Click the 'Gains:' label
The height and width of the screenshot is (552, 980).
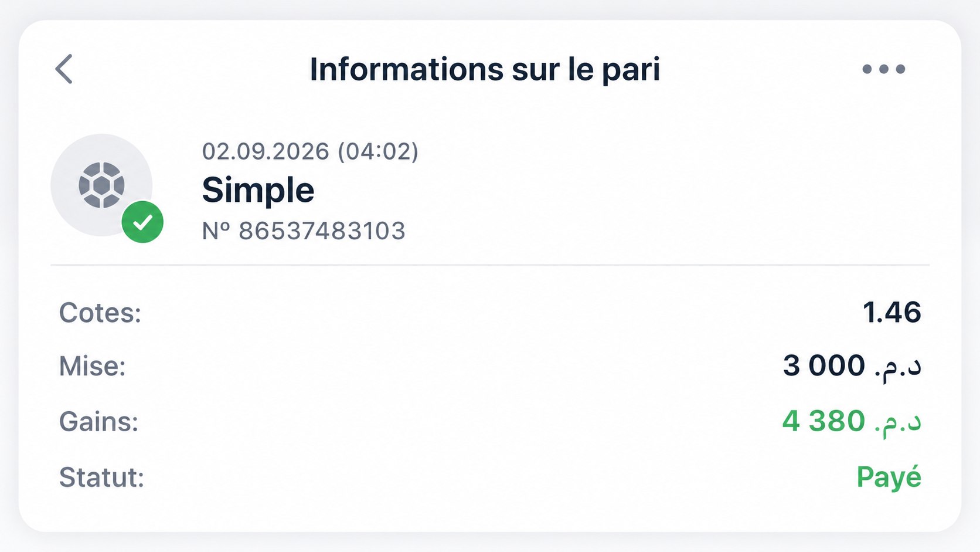[98, 422]
